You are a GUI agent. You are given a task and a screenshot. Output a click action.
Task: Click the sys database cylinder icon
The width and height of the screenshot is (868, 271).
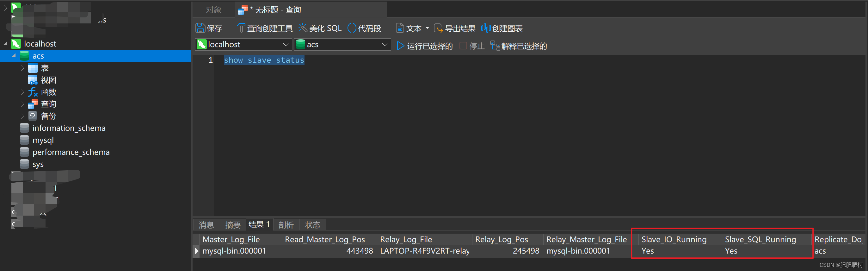point(24,164)
